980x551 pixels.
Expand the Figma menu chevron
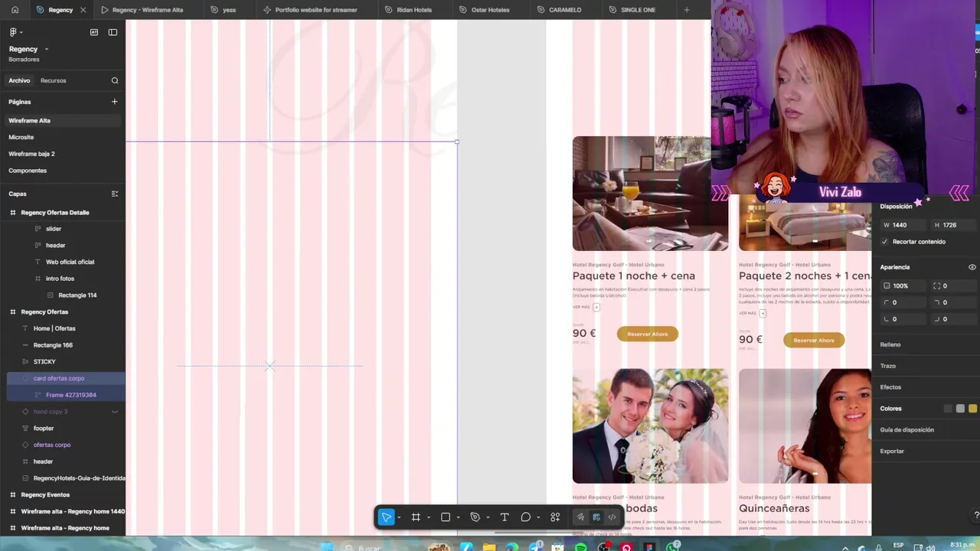pyautogui.click(x=21, y=32)
